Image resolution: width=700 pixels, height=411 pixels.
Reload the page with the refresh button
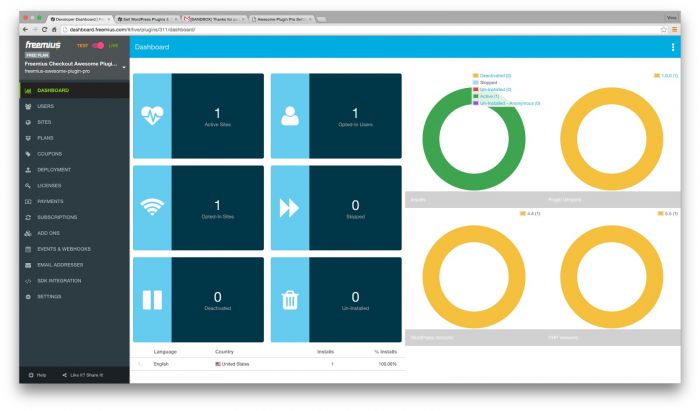coord(44,29)
